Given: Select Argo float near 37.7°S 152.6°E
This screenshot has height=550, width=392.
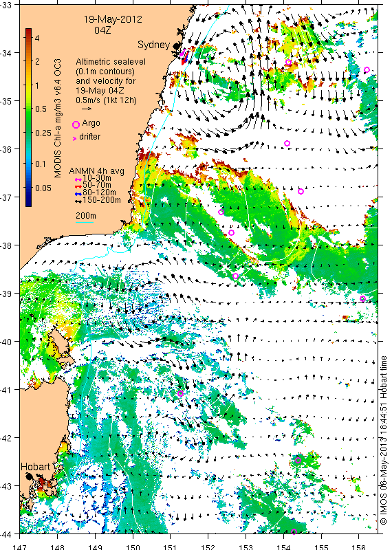Looking at the screenshot, I should 231,232.
